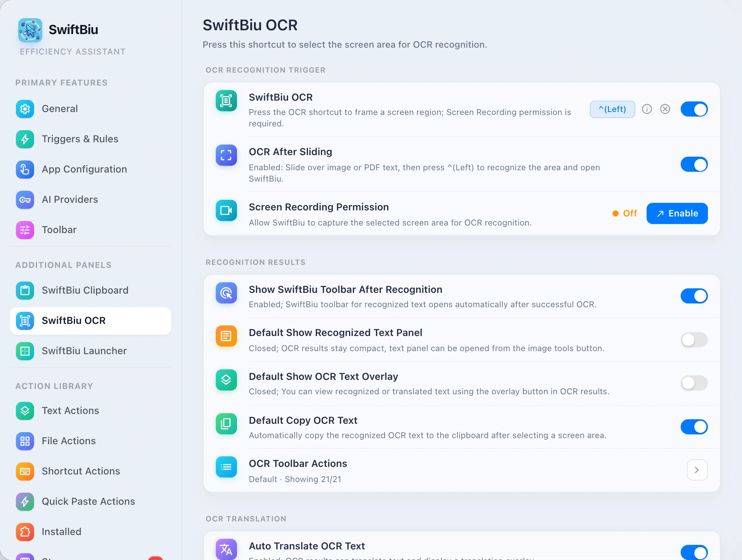Image resolution: width=742 pixels, height=560 pixels.
Task: Click the Screen Recording Permission title
Action: coord(319,207)
